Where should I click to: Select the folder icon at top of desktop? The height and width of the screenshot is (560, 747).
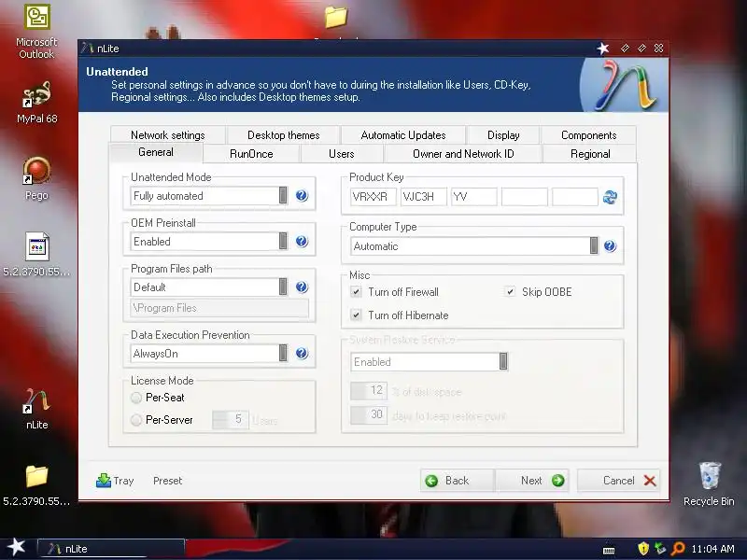tap(336, 17)
